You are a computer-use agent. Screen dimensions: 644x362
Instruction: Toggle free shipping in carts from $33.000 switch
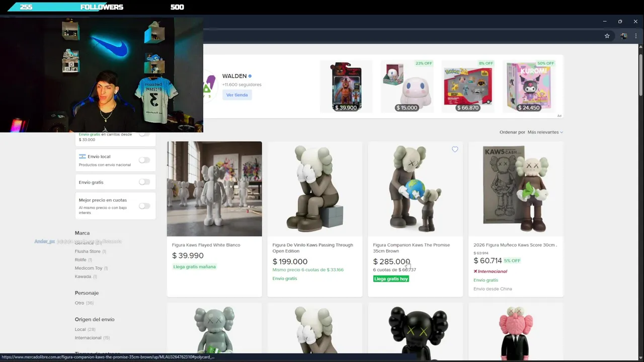144,134
